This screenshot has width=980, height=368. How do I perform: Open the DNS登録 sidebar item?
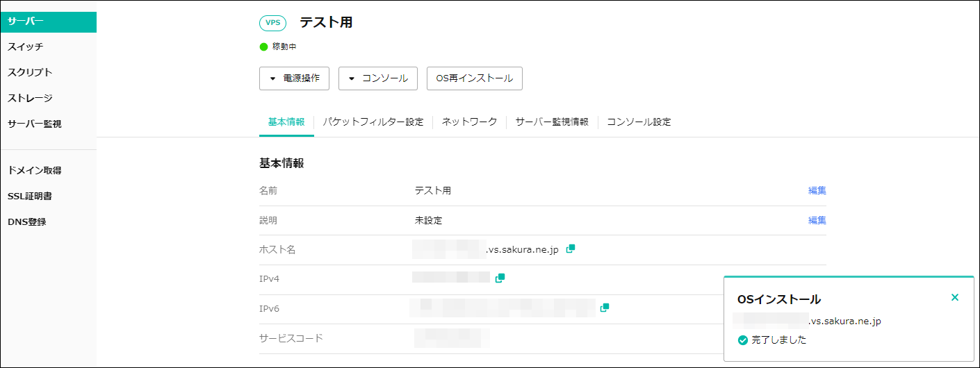pyautogui.click(x=27, y=222)
